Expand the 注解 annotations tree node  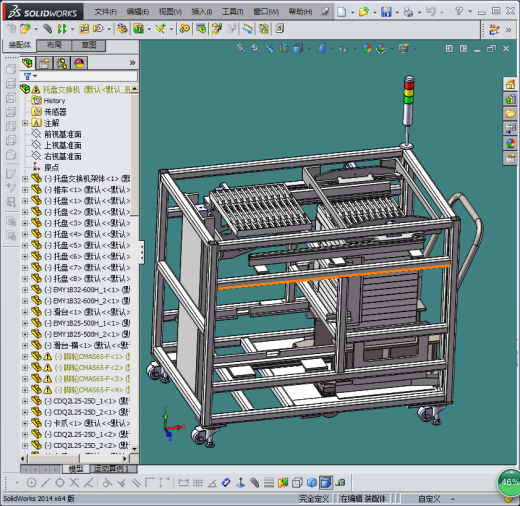click(x=25, y=123)
